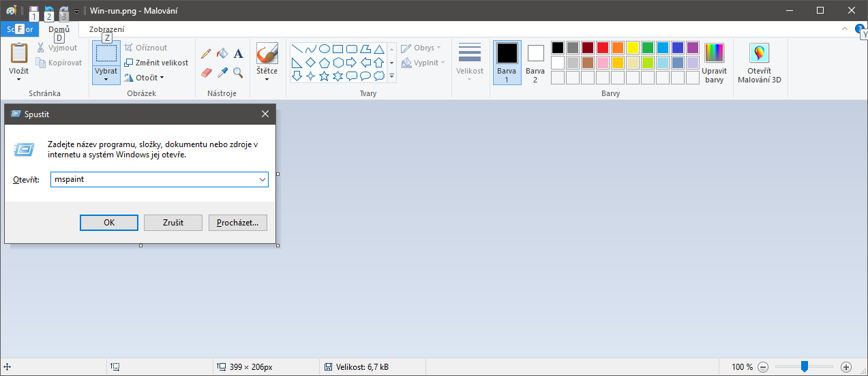This screenshot has width=868, height=376.
Task: Pick the dark red palette swatch
Action: pyautogui.click(x=588, y=48)
